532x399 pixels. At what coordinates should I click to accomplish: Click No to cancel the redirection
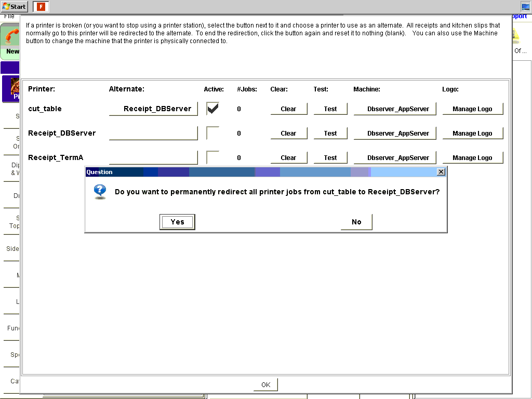click(356, 221)
